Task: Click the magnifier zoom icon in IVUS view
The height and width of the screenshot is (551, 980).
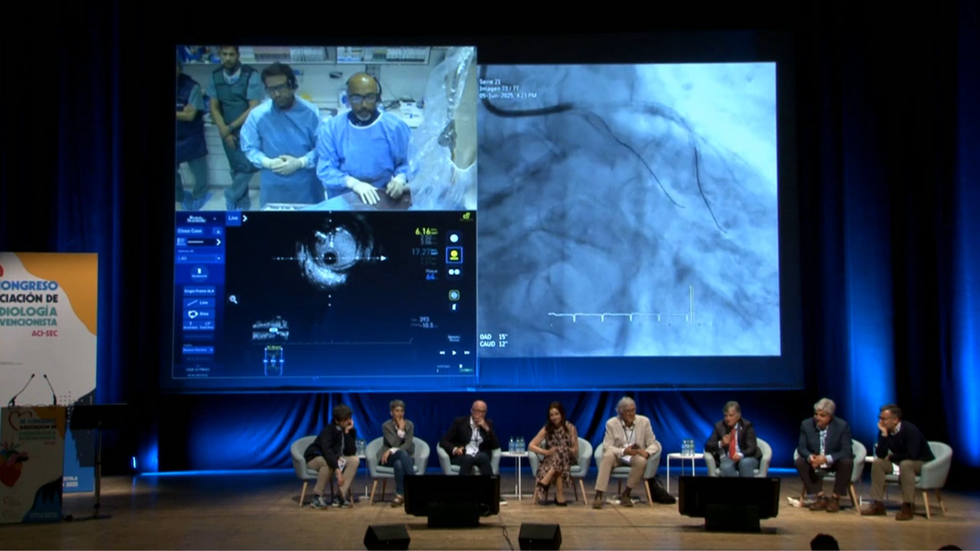Action: (233, 299)
